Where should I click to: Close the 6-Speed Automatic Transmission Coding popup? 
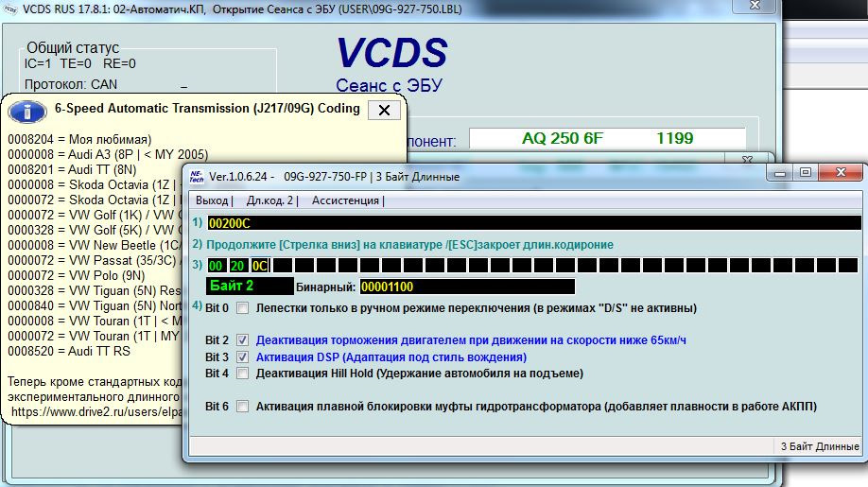pyautogui.click(x=384, y=110)
